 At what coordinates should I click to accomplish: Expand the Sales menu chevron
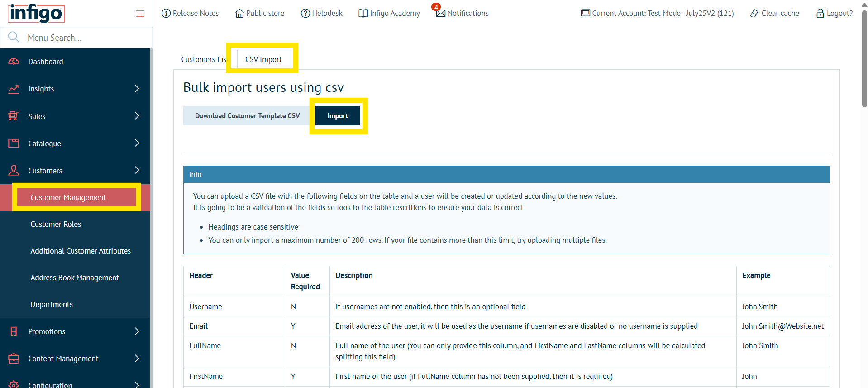tap(137, 116)
